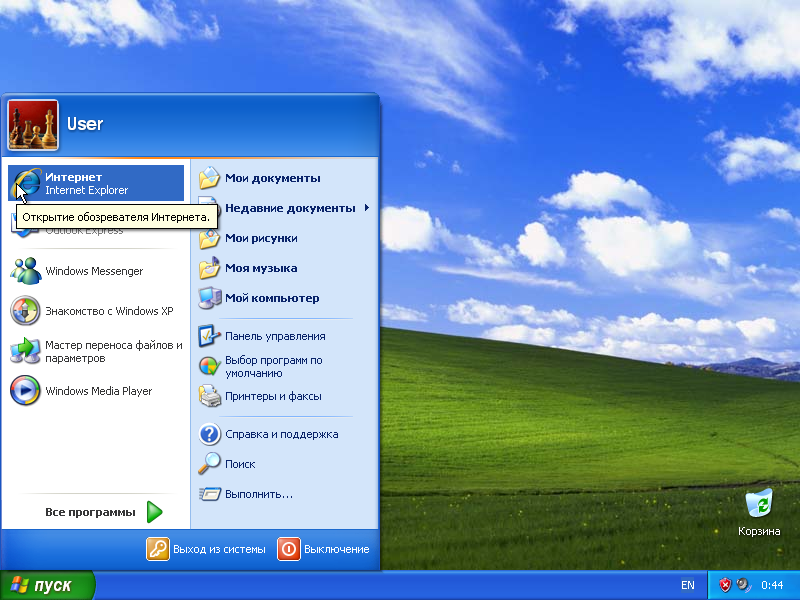
Task: Click the Интернет heading of the pinned browser
Action: click(x=73, y=177)
